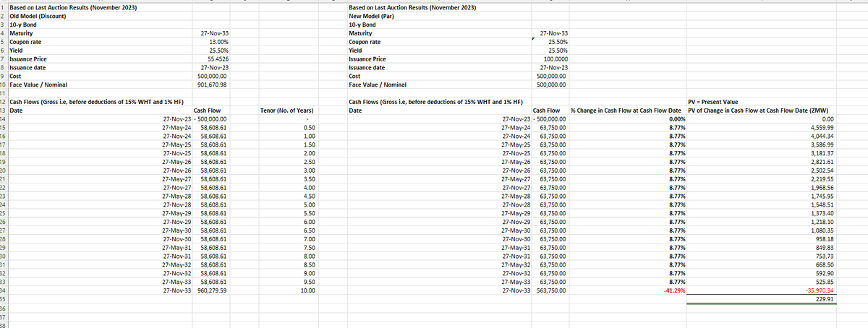Click the 3,586.99 PV value
This screenshot has height=328, width=868.
click(822, 144)
